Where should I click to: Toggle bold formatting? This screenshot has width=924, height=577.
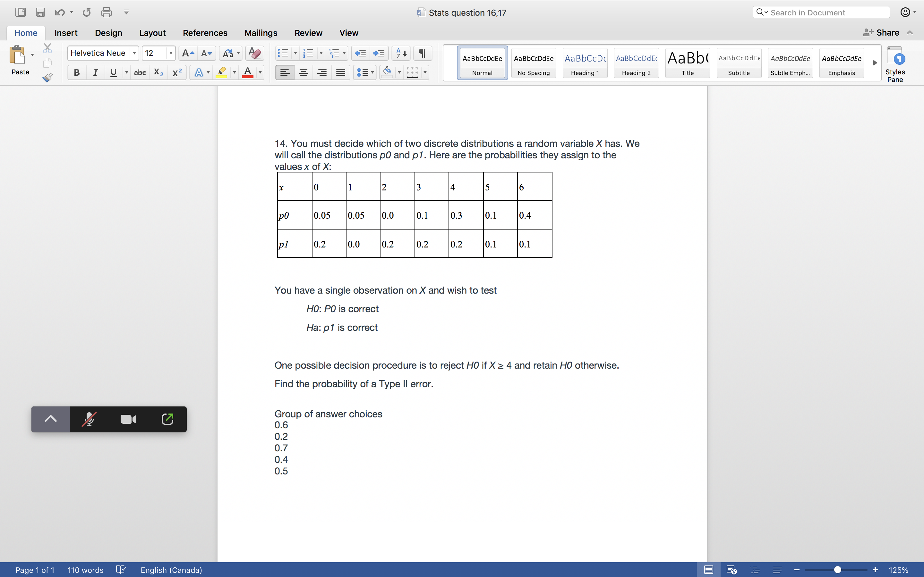point(76,72)
